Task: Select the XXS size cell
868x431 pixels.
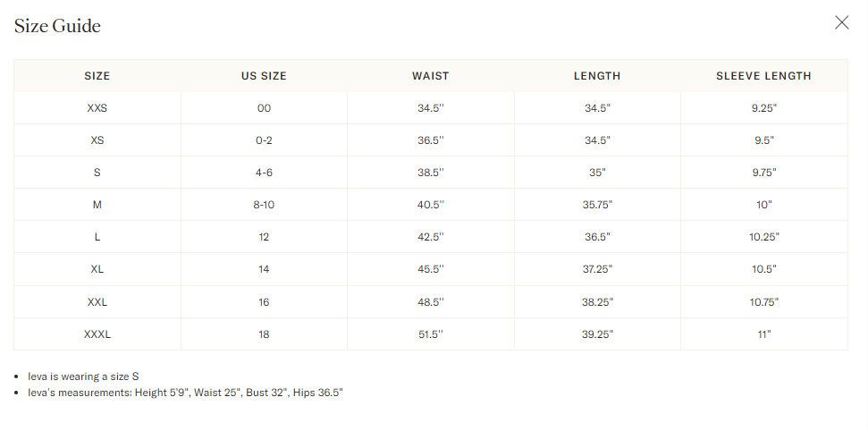Action: [x=97, y=108]
